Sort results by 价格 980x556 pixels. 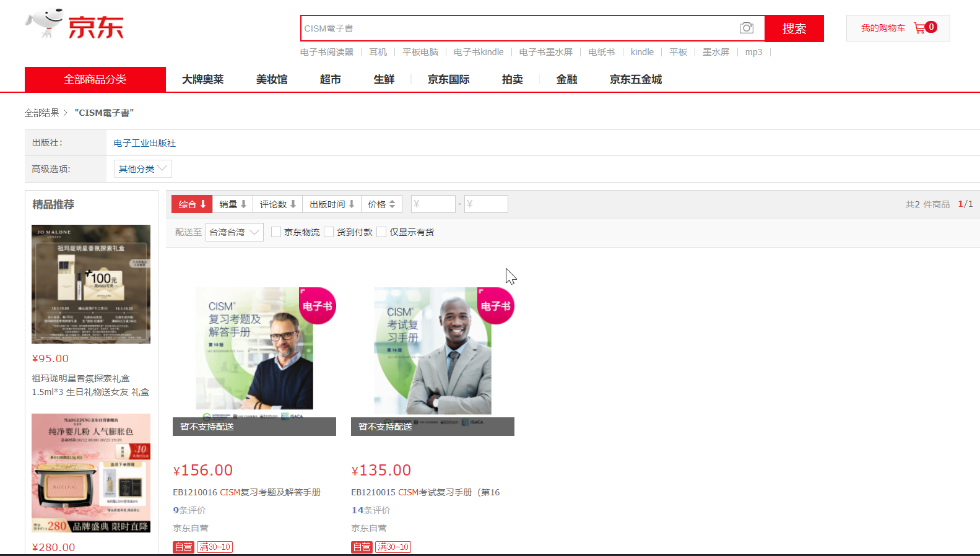381,204
